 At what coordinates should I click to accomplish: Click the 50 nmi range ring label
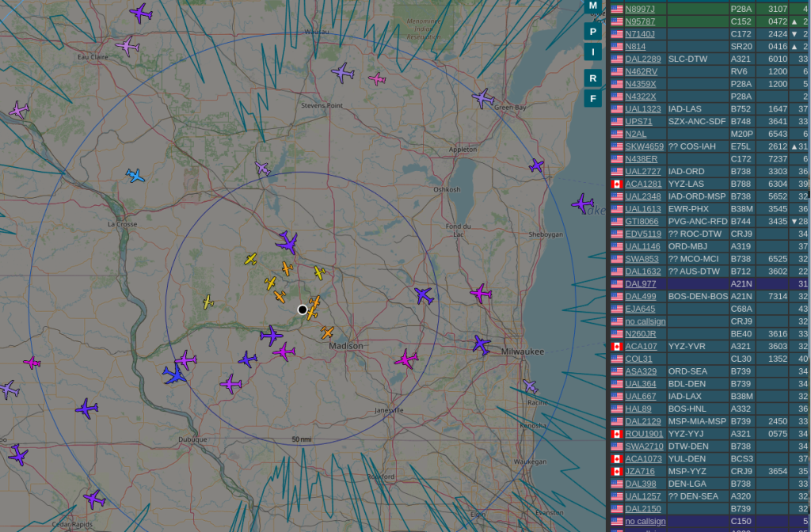[302, 439]
